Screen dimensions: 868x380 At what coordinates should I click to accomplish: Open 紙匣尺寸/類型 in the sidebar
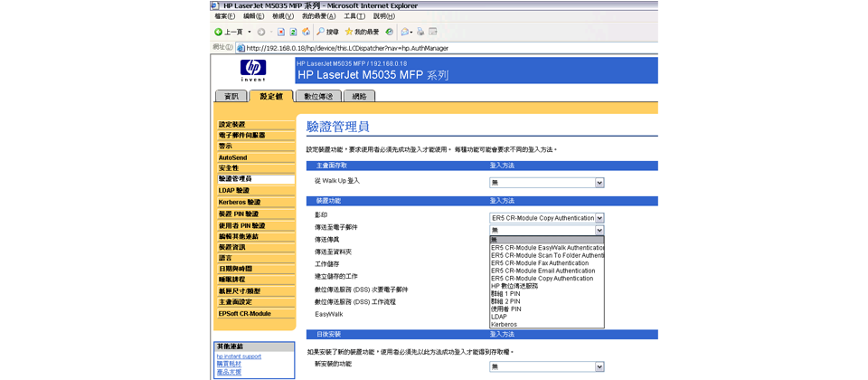coord(256,290)
